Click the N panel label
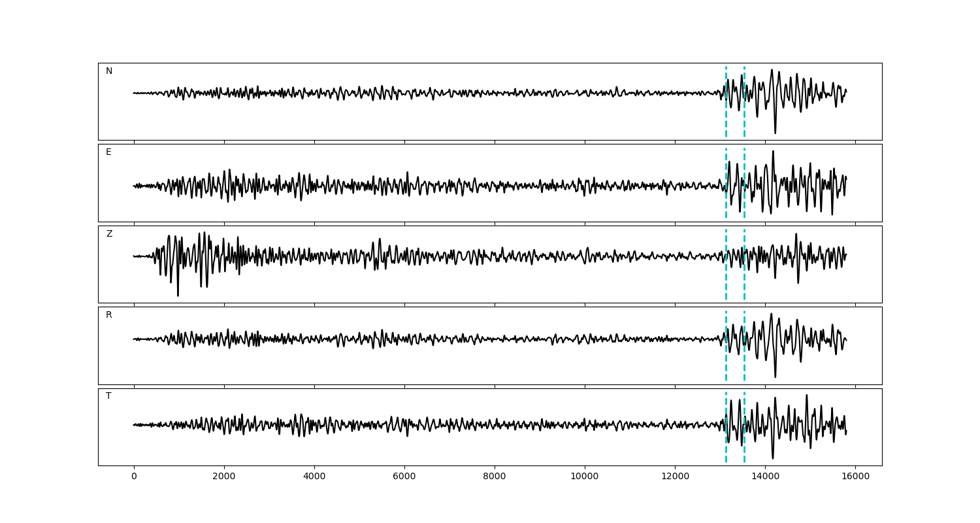Image resolution: width=980 pixels, height=523 pixels. pos(109,71)
